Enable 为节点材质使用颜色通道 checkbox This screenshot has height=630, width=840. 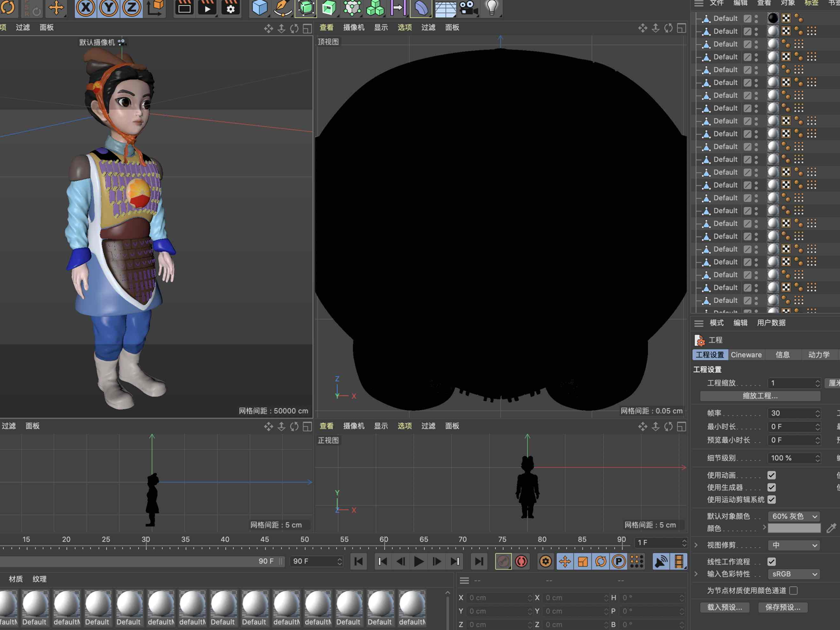click(793, 590)
